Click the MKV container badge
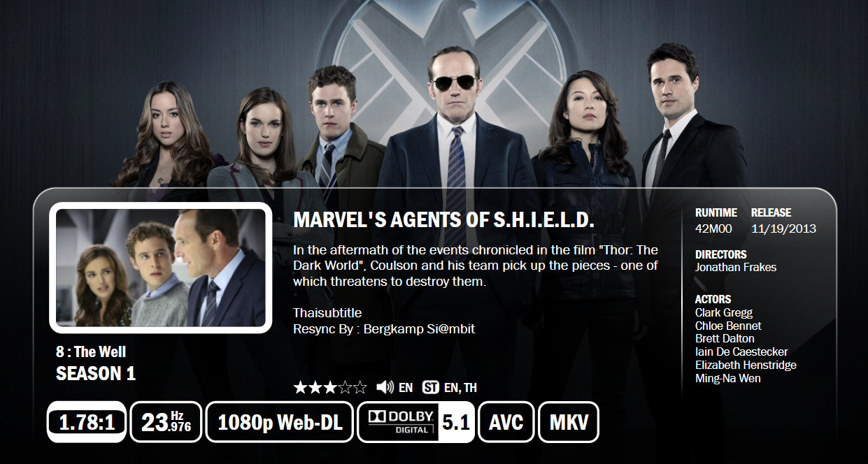The width and height of the screenshot is (868, 464). click(x=569, y=422)
